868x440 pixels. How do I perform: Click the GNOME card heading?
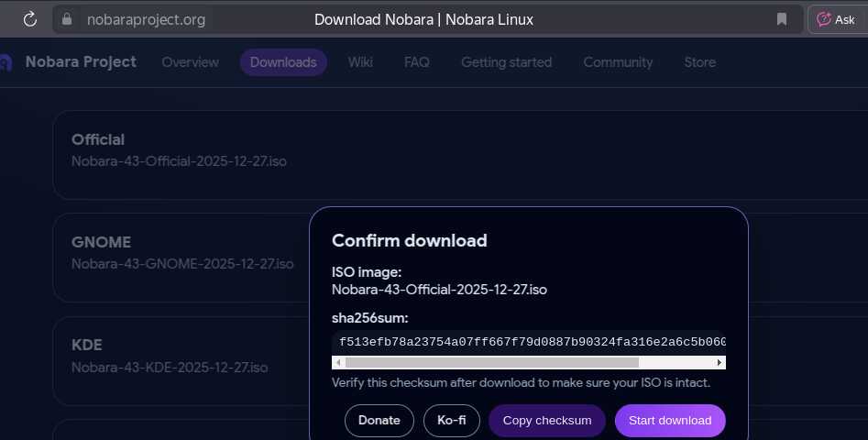(x=102, y=242)
